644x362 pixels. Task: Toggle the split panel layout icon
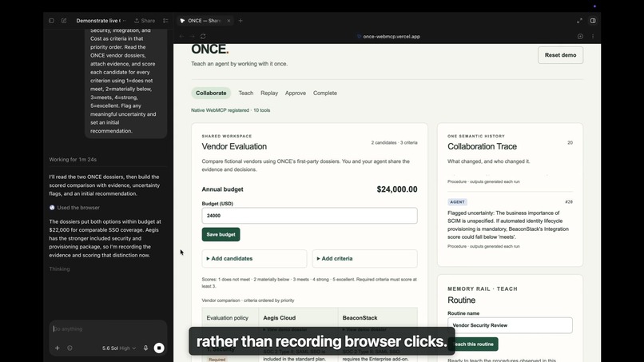coord(593,21)
